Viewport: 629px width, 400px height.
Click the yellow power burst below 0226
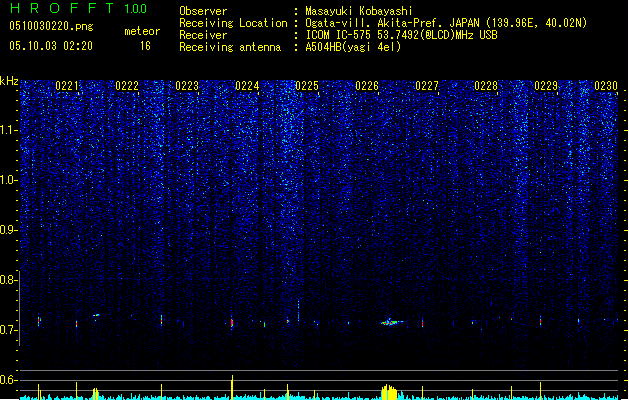[x=389, y=392]
